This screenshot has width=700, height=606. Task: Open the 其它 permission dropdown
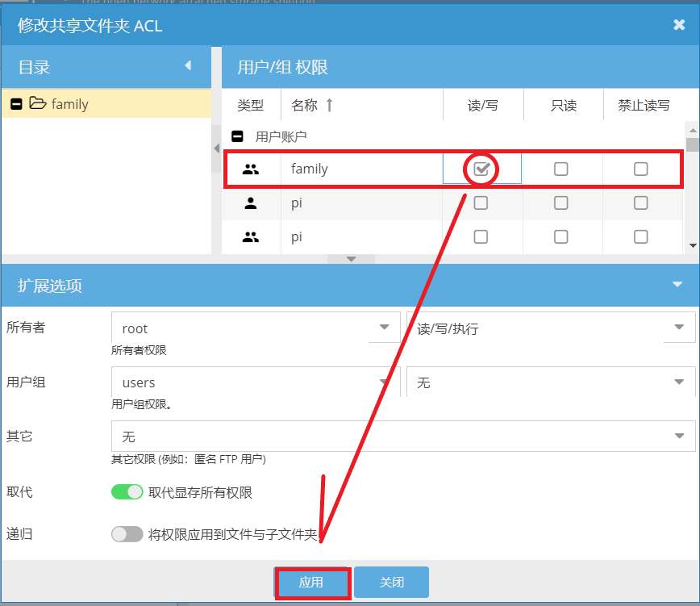click(679, 436)
